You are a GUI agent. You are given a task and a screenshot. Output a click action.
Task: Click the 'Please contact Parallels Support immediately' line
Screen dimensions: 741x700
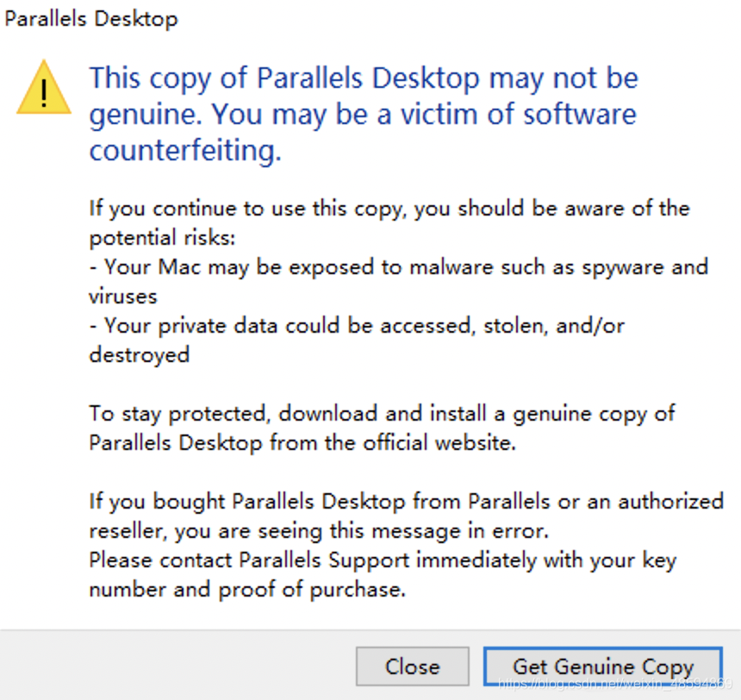pos(383,561)
